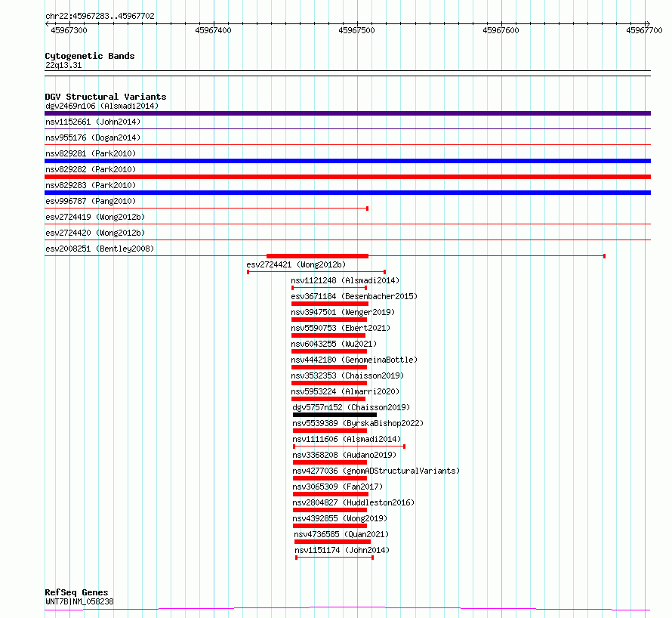
Task: Select esv2724420 (Wong2012b) label
Action: pos(95,233)
